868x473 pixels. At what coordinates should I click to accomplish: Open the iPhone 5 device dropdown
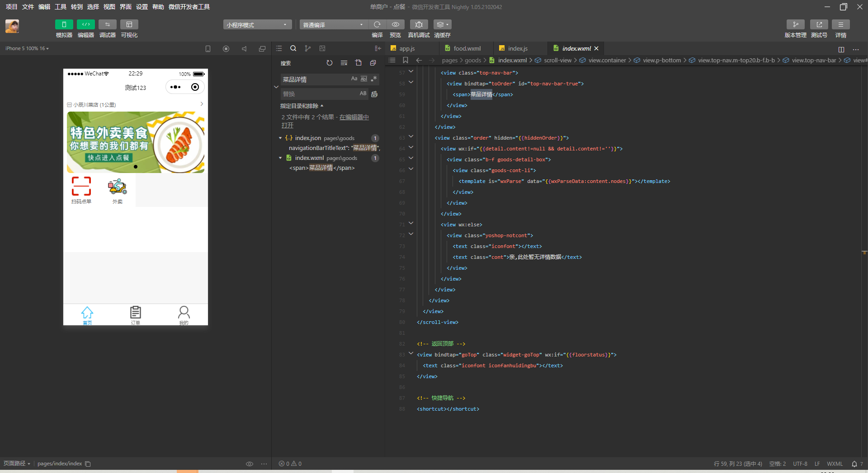(x=27, y=48)
